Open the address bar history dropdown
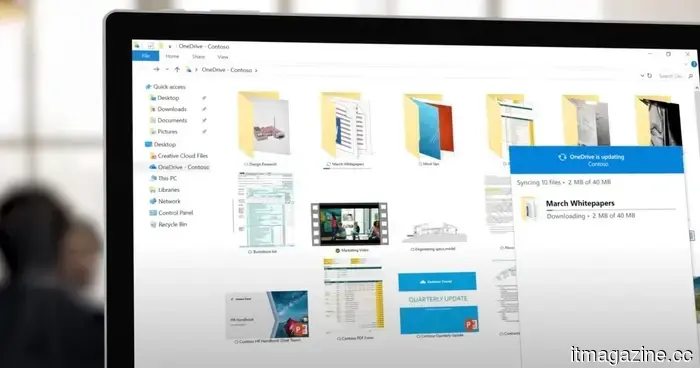 pos(642,75)
